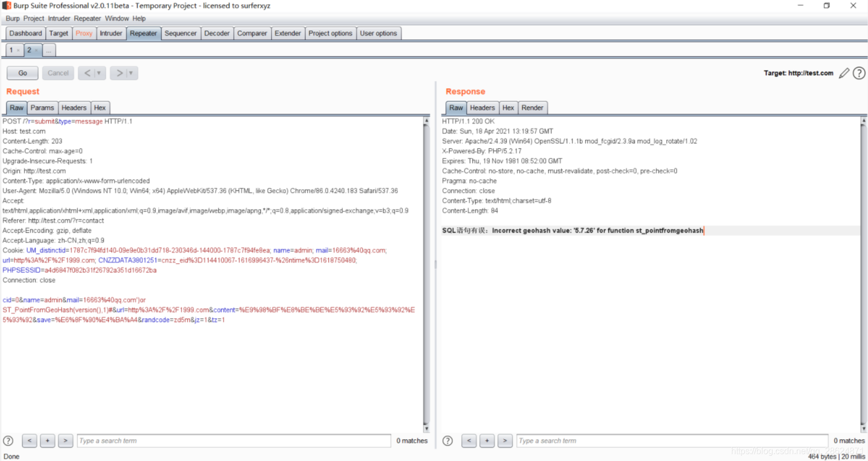Open the Project options tab

(x=330, y=33)
